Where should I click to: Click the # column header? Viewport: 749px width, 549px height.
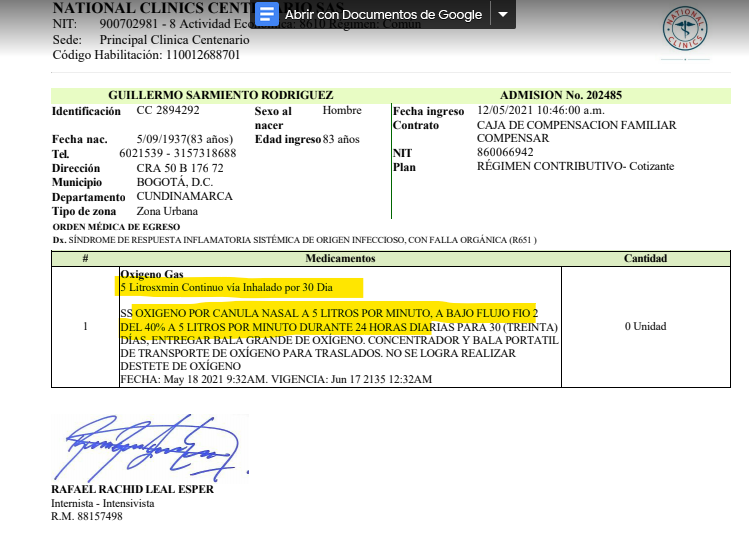tap(86, 258)
